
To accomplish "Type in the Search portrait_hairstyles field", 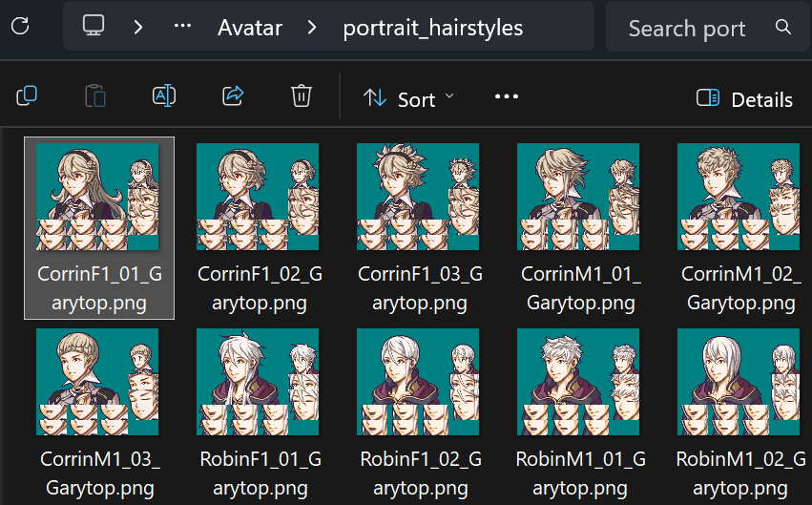I will (687, 29).
